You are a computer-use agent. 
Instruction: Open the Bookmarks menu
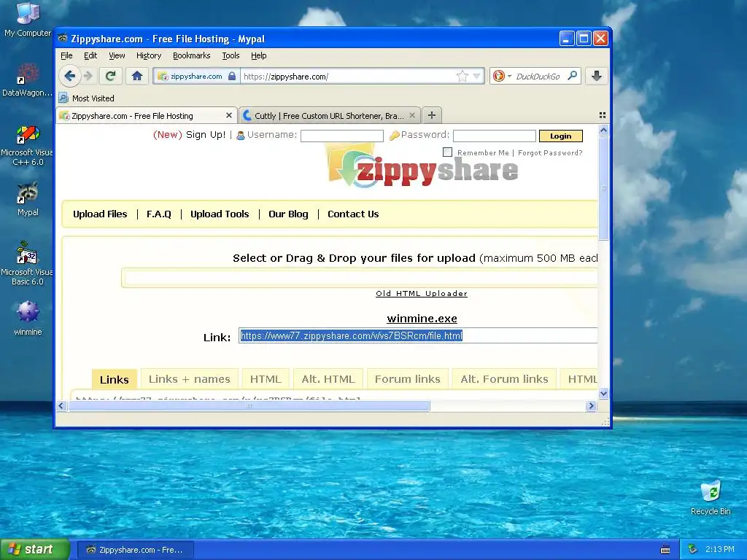[x=192, y=55]
